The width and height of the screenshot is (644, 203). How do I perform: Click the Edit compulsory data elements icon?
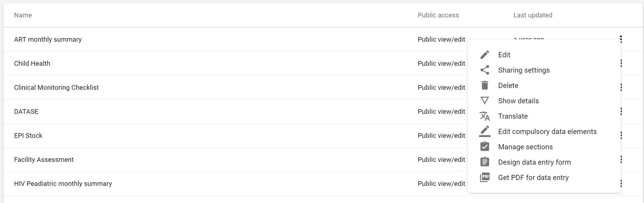[485, 131]
